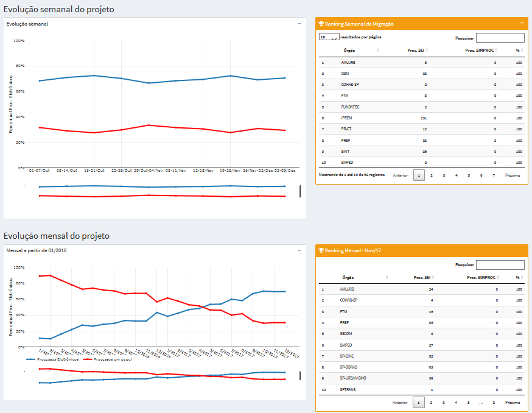Select the FUNDATEC row in weekly ranking

(422, 107)
